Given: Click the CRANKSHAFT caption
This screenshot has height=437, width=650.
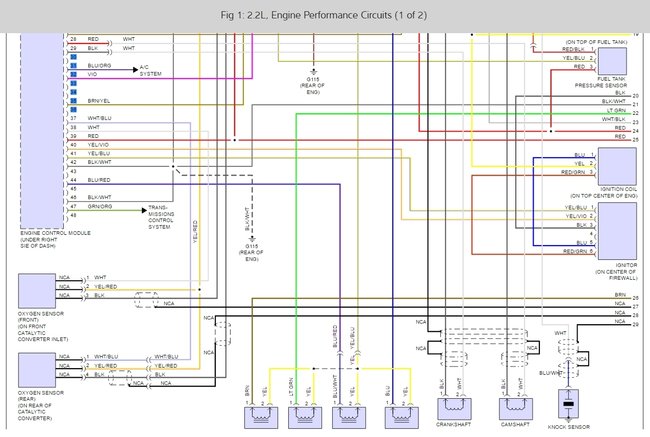Looking at the screenshot, I should (x=454, y=425).
